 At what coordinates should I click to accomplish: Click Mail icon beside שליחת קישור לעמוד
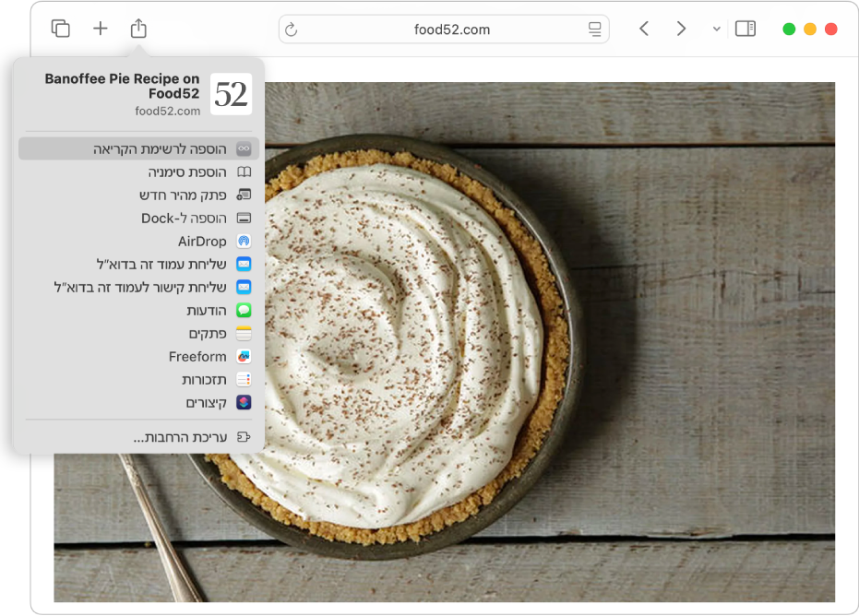tap(244, 287)
